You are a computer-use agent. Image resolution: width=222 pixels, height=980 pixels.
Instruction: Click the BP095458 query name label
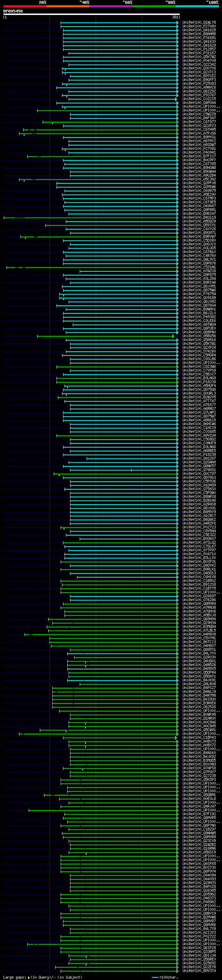click(13, 11)
